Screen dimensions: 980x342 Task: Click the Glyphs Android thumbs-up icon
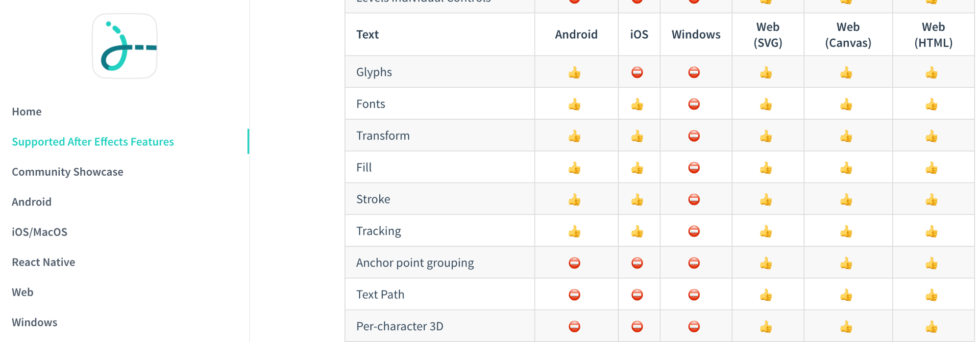(575, 73)
